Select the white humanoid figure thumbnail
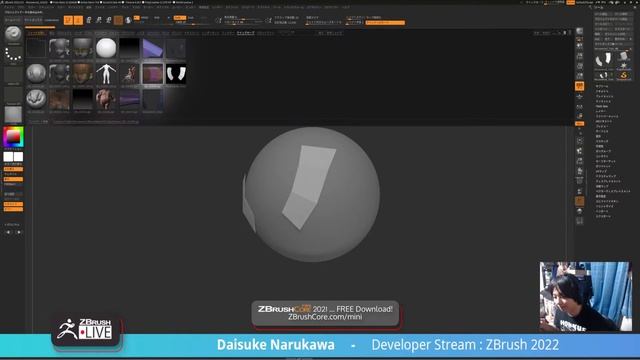 (x=106, y=74)
